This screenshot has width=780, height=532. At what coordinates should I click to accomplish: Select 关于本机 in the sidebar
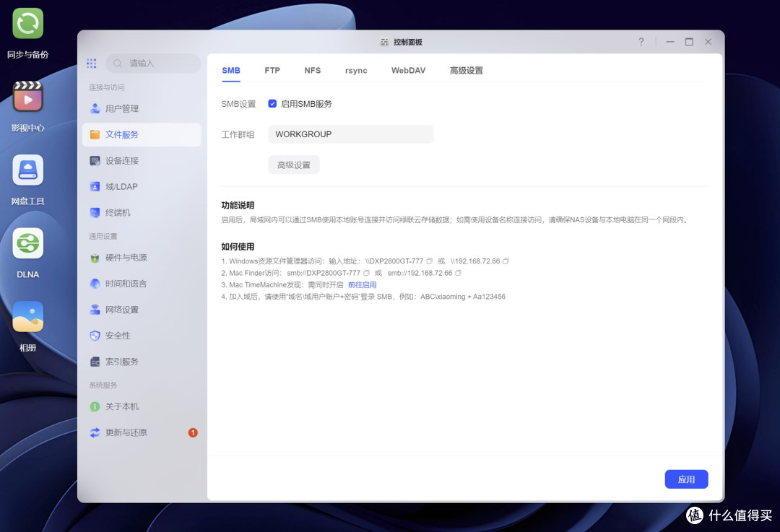coord(142,406)
